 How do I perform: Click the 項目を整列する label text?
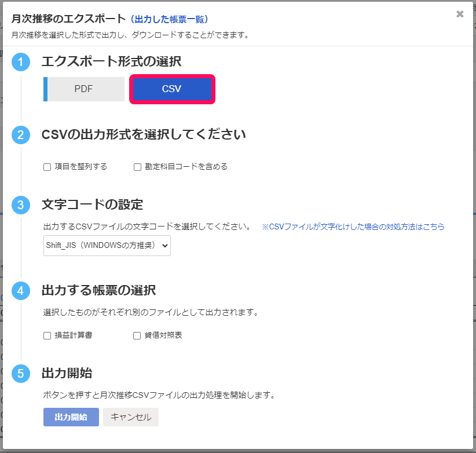pos(81,167)
